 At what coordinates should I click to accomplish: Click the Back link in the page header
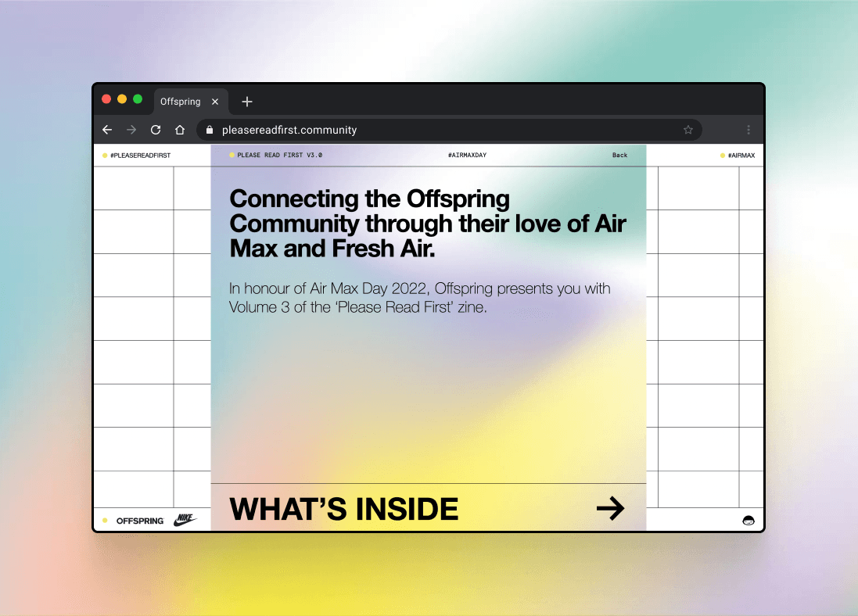click(619, 155)
